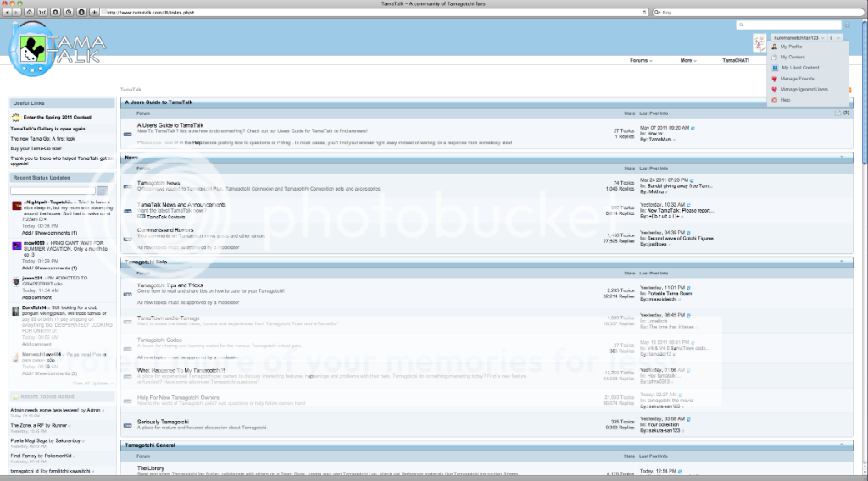The height and width of the screenshot is (481, 868).
Task: Open TamaTalk Contests subforum link
Action: click(x=166, y=218)
